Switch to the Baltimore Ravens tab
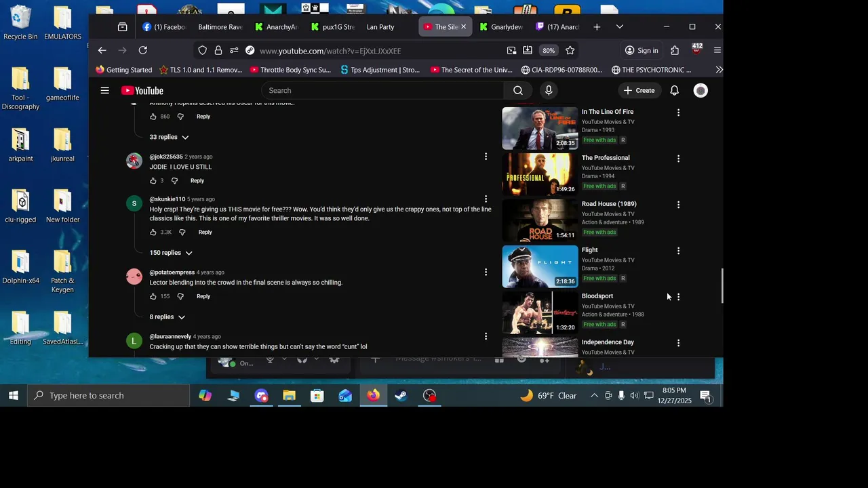Screen dimensions: 868x488 tap(220, 27)
